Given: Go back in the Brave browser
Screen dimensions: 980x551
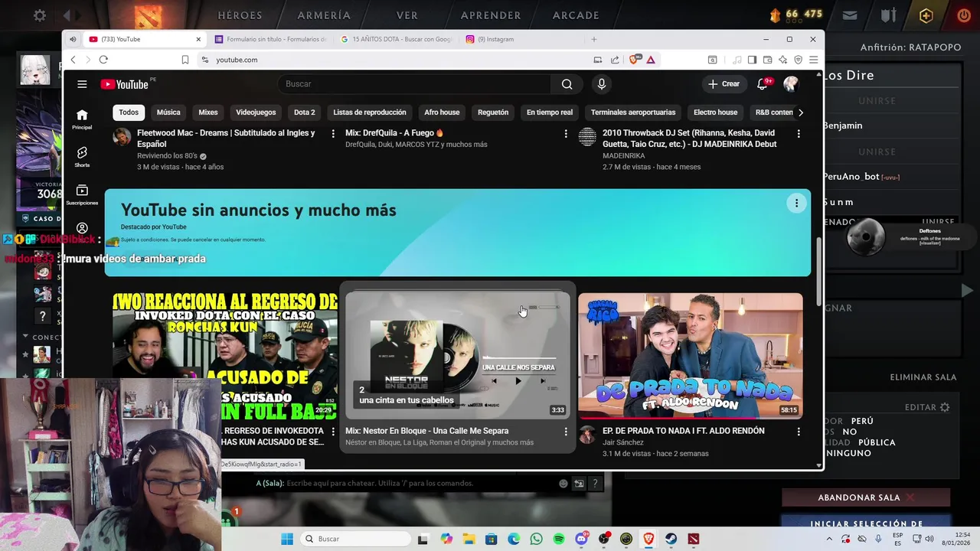Looking at the screenshot, I should tap(73, 60).
